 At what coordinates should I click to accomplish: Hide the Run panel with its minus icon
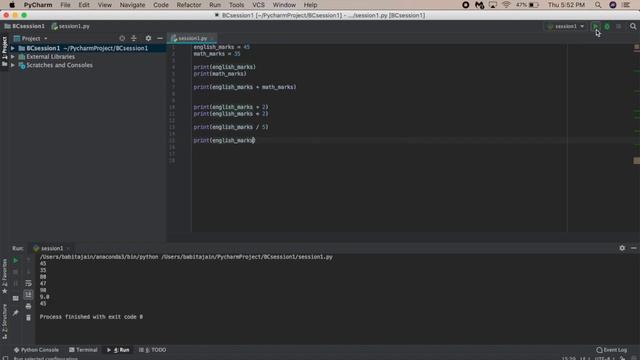tap(633, 248)
